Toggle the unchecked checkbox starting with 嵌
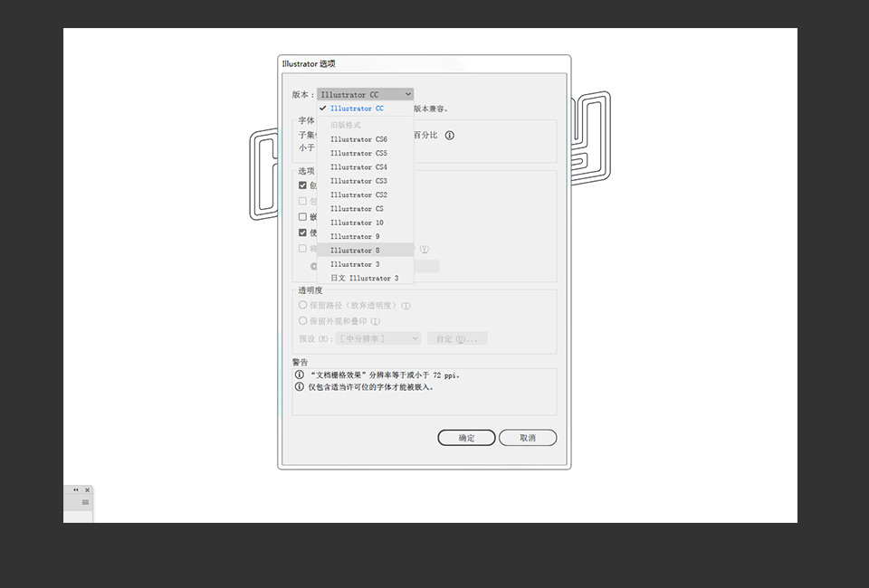Image resolution: width=869 pixels, height=588 pixels. (302, 216)
